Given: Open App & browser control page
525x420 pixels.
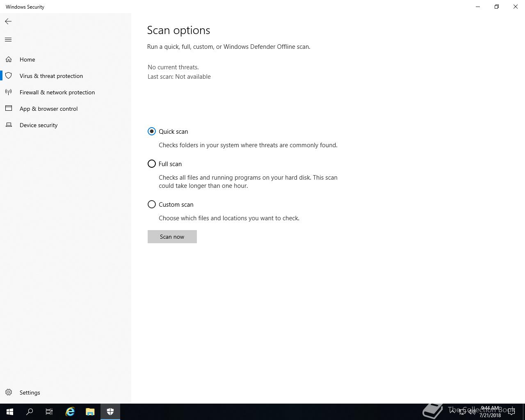Looking at the screenshot, I should pyautogui.click(x=66, y=109).
